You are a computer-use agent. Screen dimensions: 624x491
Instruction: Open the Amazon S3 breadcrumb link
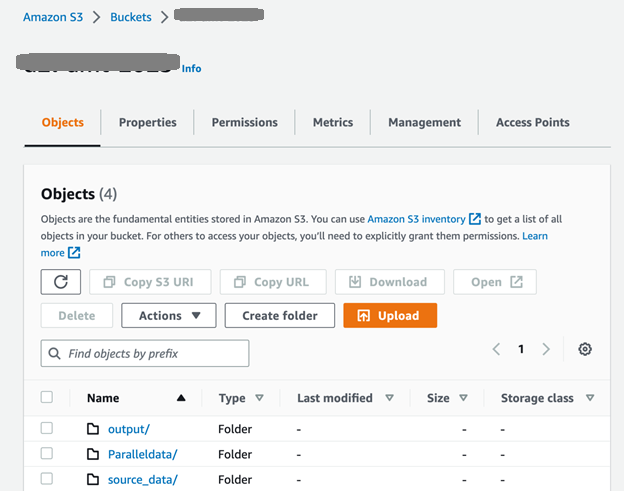click(53, 17)
